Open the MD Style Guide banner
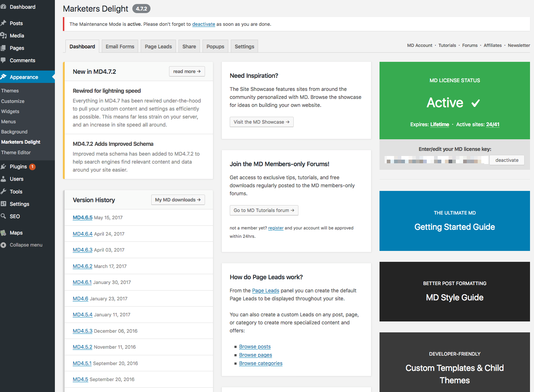Image resolution: width=534 pixels, height=392 pixels. pos(455,292)
